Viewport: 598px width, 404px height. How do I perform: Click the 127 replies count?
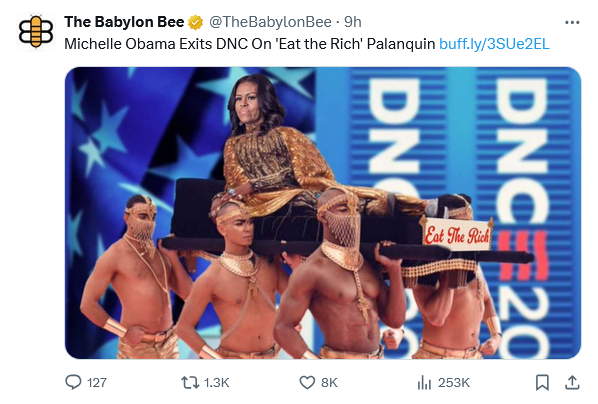click(97, 383)
